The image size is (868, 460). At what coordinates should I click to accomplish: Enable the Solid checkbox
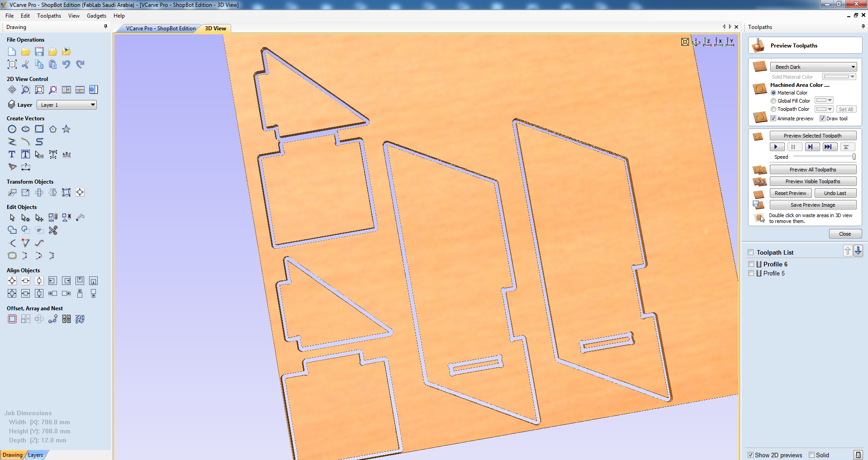[x=812, y=455]
